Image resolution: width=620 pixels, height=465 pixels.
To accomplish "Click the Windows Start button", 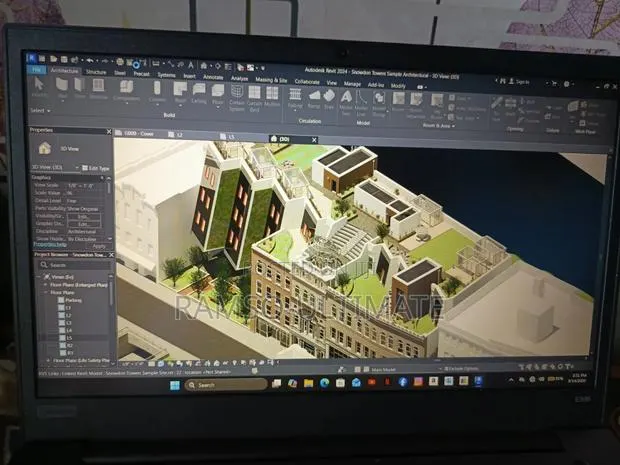I will 175,385.
